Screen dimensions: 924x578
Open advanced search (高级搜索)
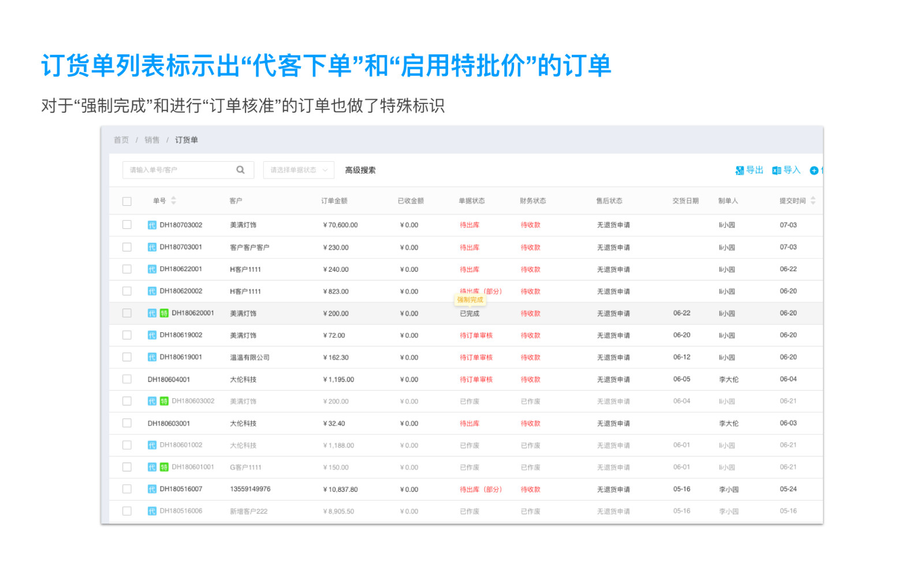(360, 170)
